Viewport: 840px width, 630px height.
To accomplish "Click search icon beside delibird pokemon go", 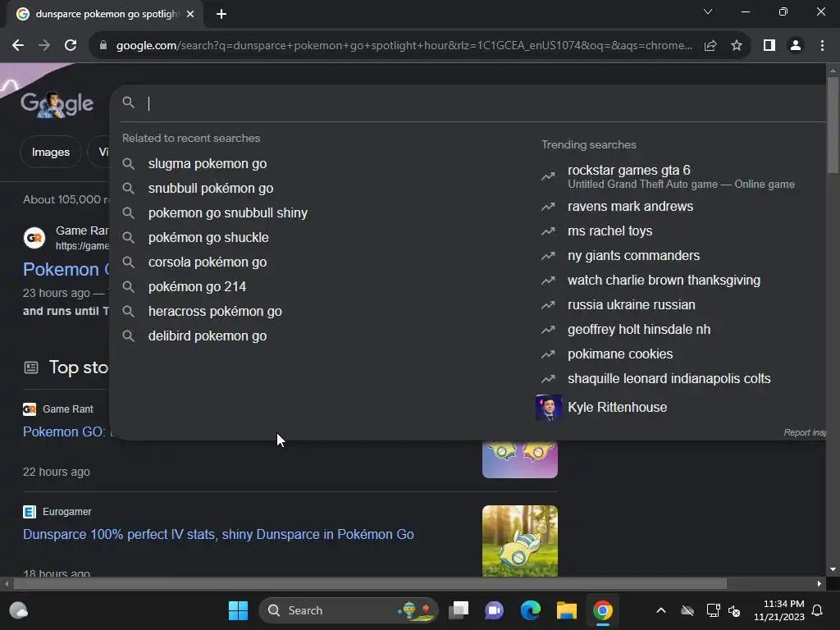I will [128, 336].
